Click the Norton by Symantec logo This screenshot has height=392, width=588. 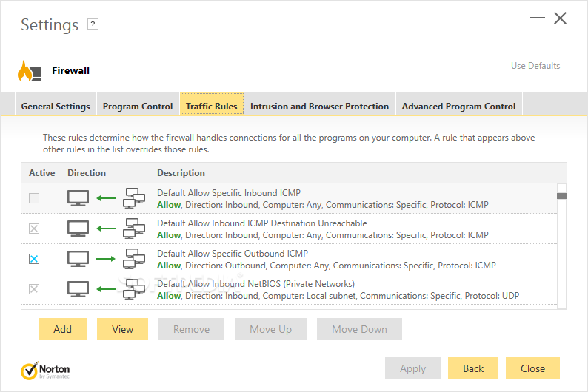(x=46, y=370)
